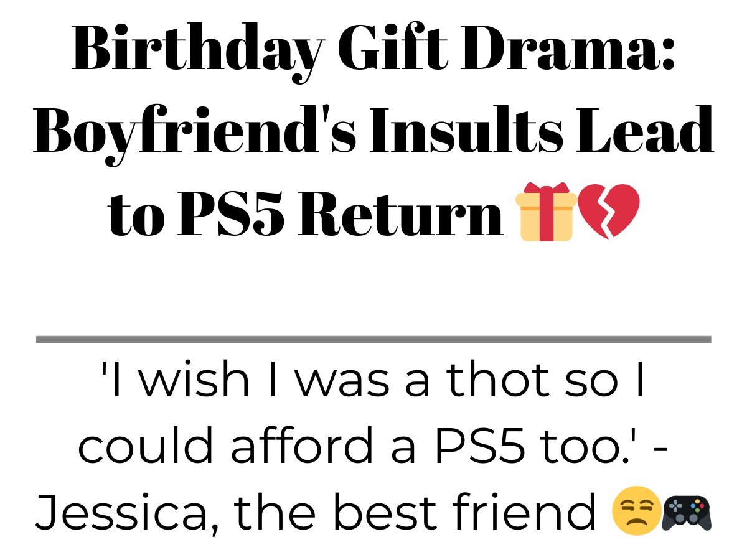
Task: Click the headline line 'Boyfriend's Insults Lead'
Action: pyautogui.click(x=374, y=132)
